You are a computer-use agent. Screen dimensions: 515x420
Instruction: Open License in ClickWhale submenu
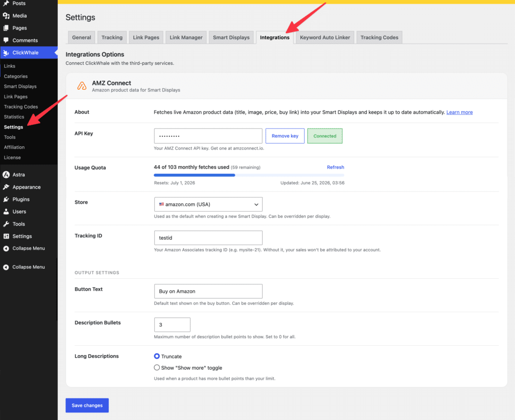[x=13, y=158]
